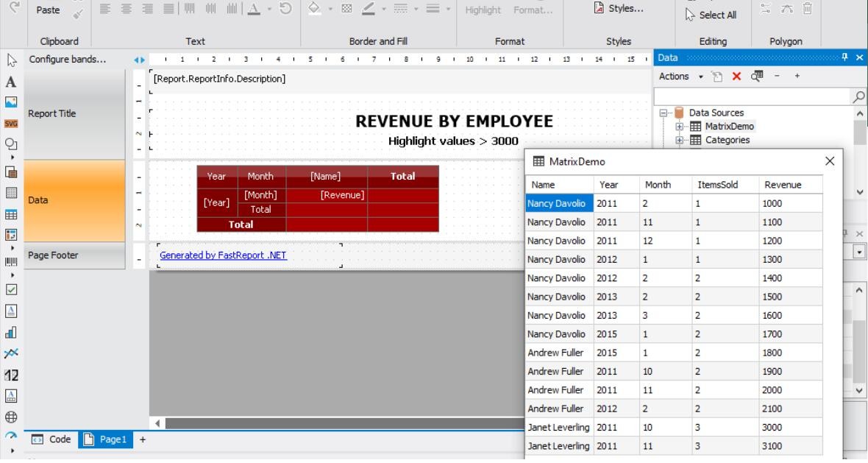Click the designer horizontal scrollbar left arrow
The image size is (868, 463).
pos(157,424)
